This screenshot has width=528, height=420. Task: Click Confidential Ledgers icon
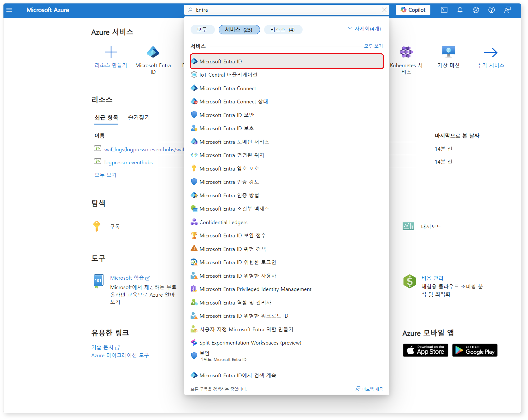point(194,222)
